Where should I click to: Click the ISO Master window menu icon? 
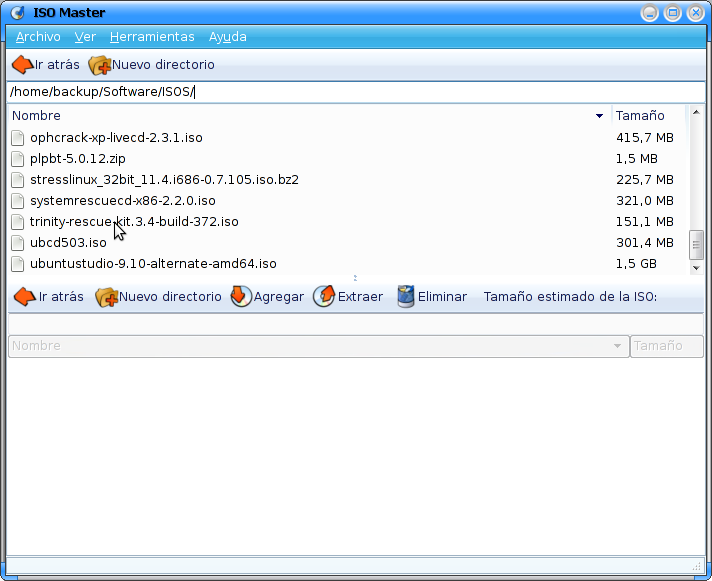click(x=17, y=13)
